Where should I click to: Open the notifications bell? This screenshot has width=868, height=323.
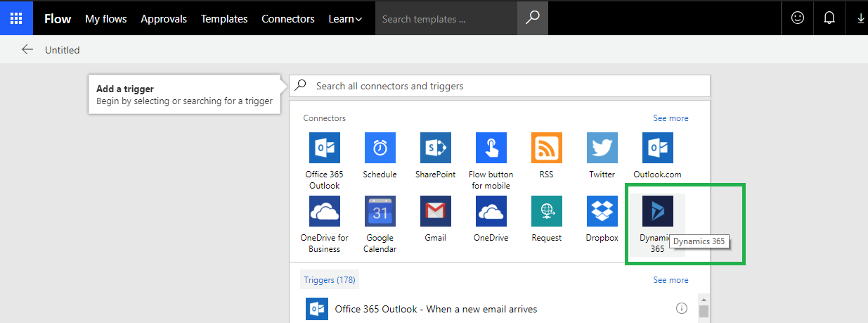829,18
